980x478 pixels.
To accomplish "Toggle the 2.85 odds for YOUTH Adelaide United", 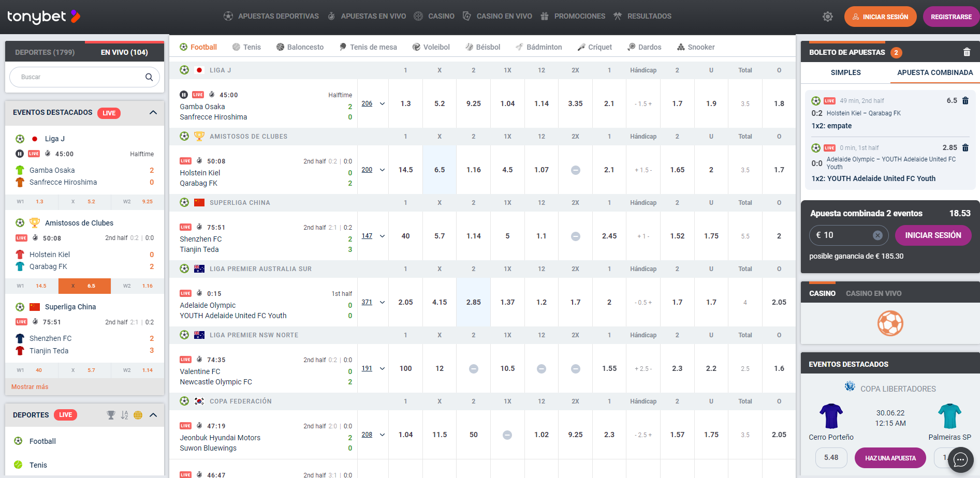I will [x=474, y=302].
